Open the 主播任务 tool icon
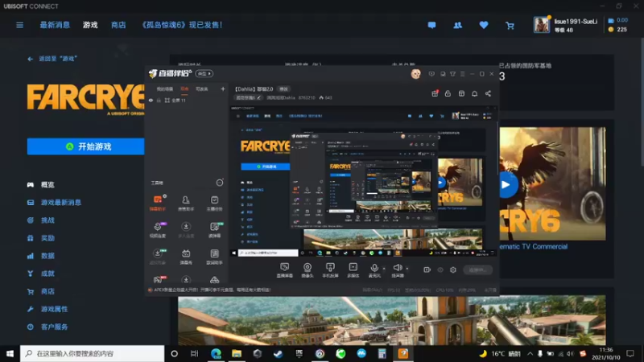The width and height of the screenshot is (644, 362). 214,204
